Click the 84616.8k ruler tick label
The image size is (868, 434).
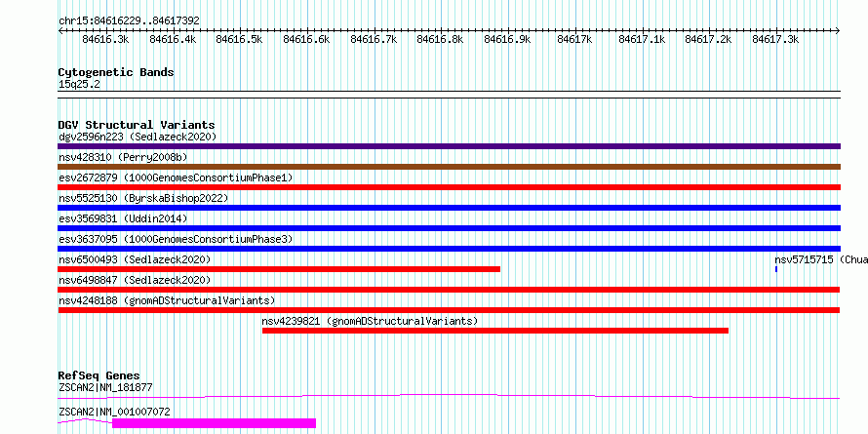click(440, 39)
